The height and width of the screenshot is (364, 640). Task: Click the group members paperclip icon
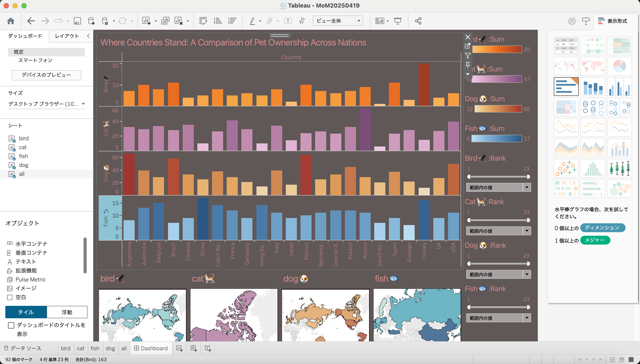[x=269, y=21]
